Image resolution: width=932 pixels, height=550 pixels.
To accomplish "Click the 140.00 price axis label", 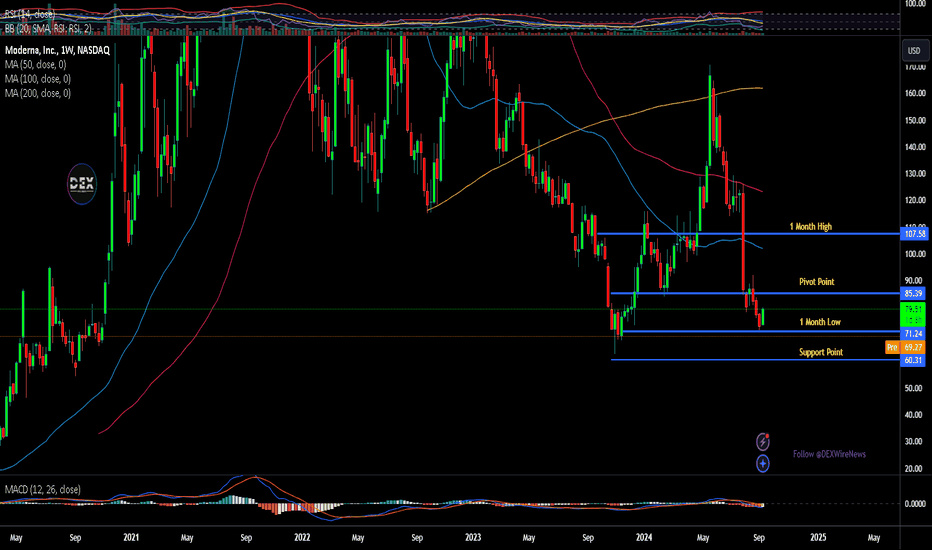I will tap(915, 147).
